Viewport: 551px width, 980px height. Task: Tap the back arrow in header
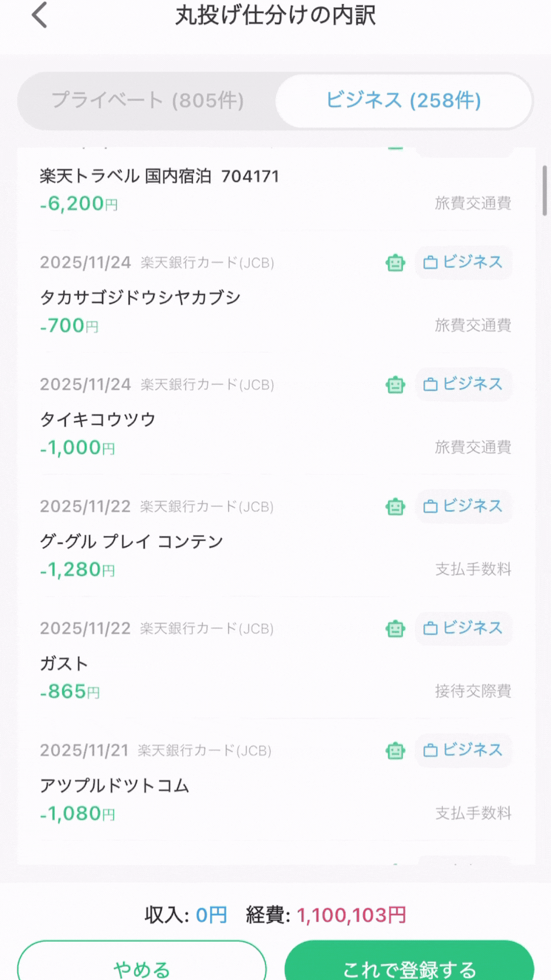[x=40, y=15]
